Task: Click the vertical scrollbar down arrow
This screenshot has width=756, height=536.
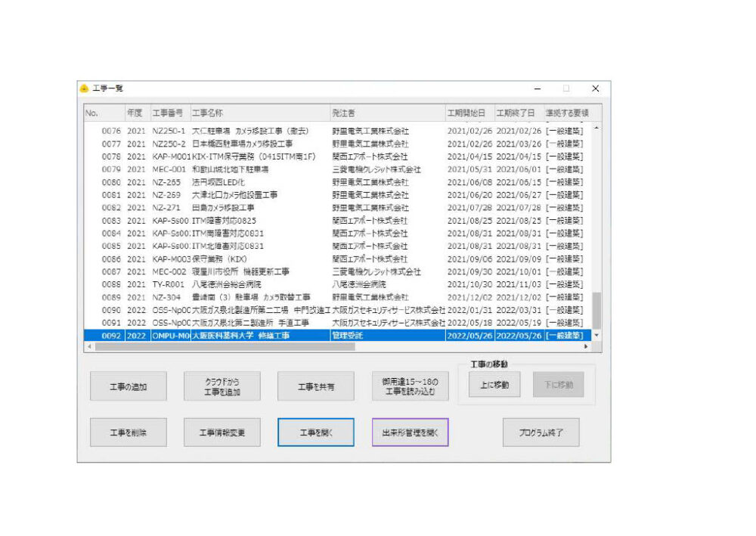Action: coord(596,336)
